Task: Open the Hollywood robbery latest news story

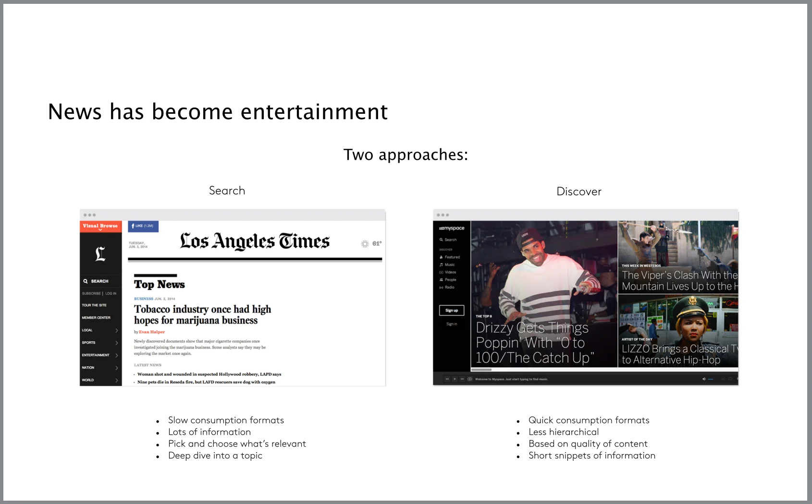Action: [209, 374]
